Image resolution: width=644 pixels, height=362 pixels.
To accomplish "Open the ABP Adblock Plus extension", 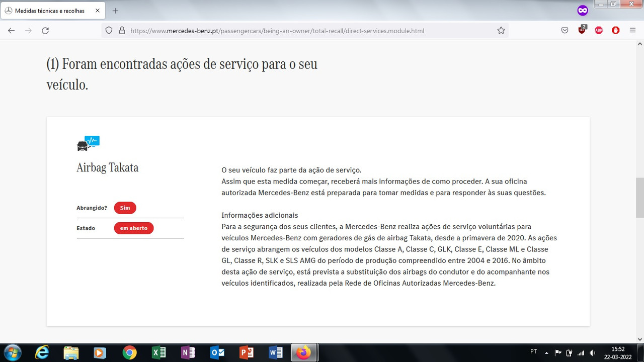I will pos(599,31).
